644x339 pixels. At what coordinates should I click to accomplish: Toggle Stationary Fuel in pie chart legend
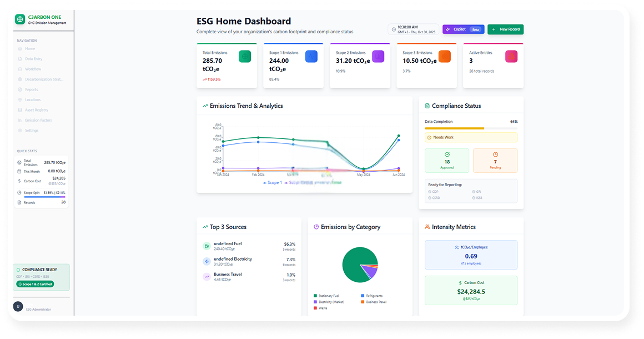(326, 296)
